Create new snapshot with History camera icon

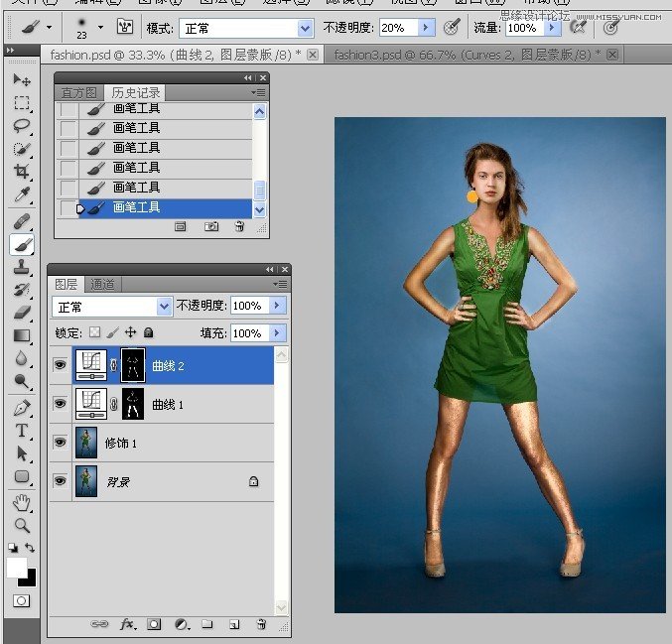coord(211,226)
